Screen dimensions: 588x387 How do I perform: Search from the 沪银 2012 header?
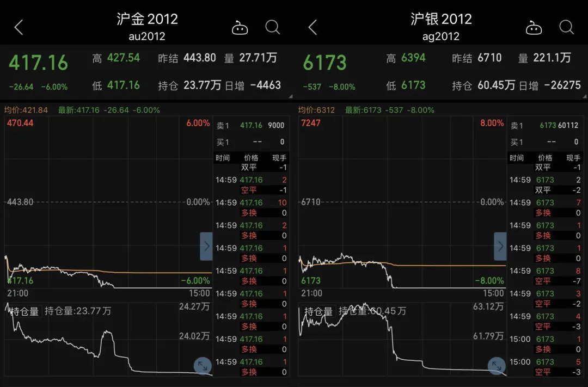click(x=567, y=27)
